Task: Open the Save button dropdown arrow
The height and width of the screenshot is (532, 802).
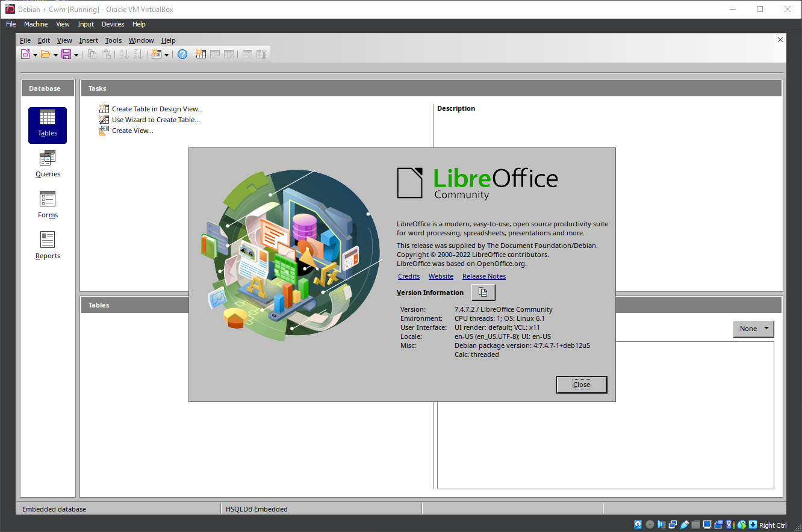Action: tap(76, 55)
